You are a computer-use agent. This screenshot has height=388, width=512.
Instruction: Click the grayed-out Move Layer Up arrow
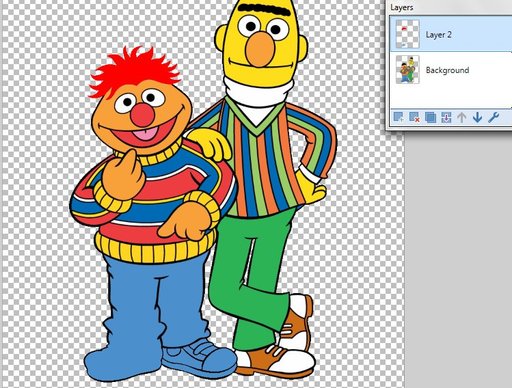[462, 117]
